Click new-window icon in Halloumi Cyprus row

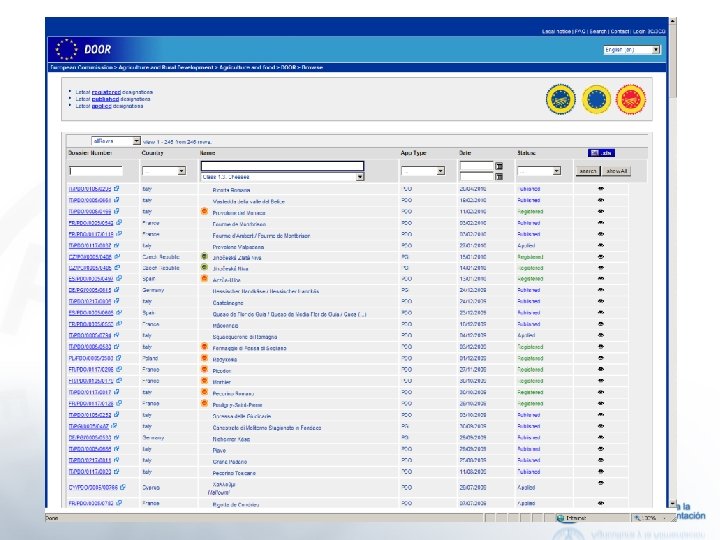point(123,487)
